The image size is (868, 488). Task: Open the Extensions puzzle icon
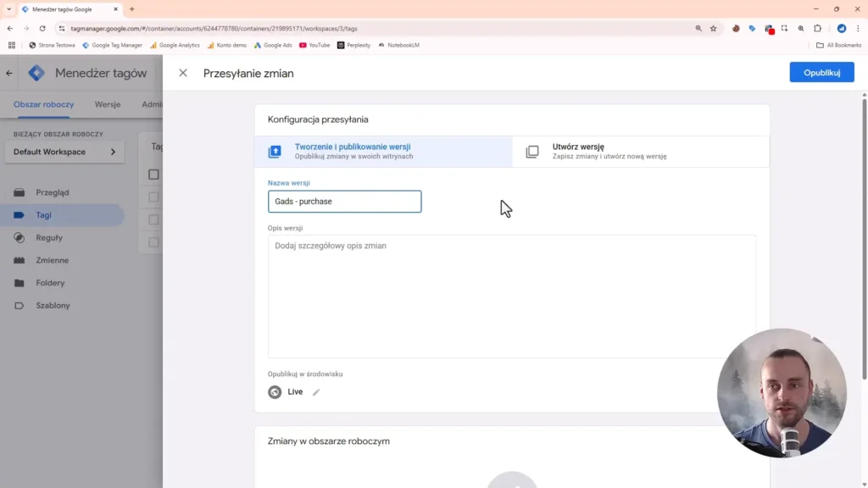[x=818, y=28]
